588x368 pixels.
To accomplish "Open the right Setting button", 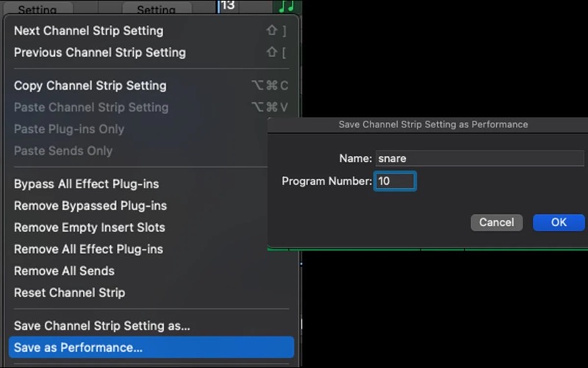I will pos(156,10).
